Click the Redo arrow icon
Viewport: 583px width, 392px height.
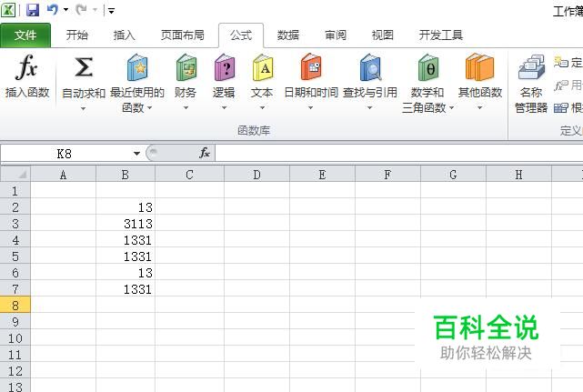(x=81, y=10)
